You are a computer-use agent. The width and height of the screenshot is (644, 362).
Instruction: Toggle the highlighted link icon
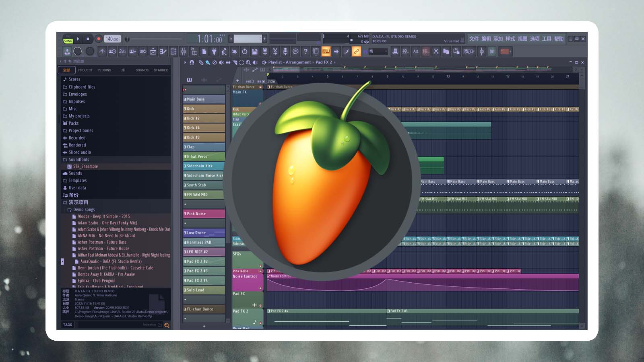pos(356,51)
